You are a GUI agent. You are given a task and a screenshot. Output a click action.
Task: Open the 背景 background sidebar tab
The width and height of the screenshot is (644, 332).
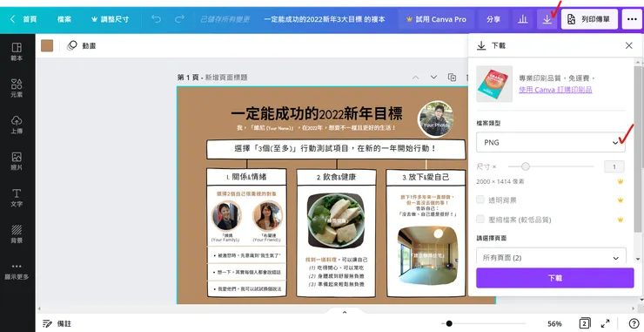(x=17, y=234)
